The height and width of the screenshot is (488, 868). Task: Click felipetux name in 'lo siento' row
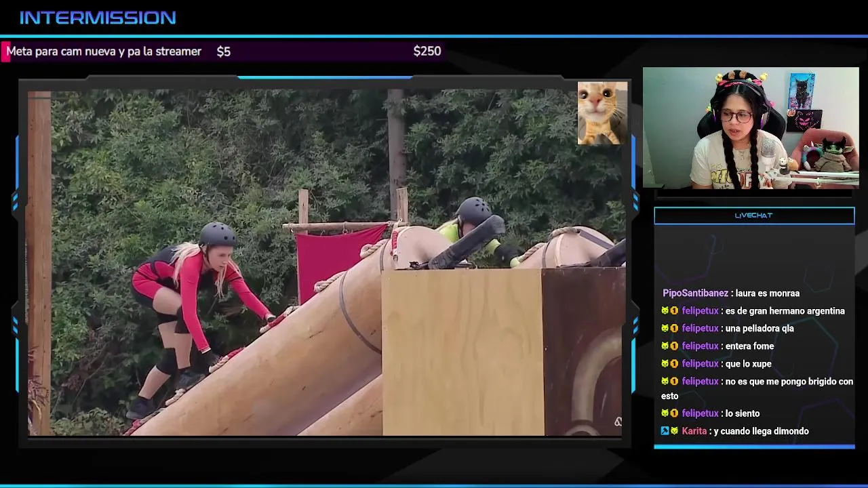click(700, 413)
